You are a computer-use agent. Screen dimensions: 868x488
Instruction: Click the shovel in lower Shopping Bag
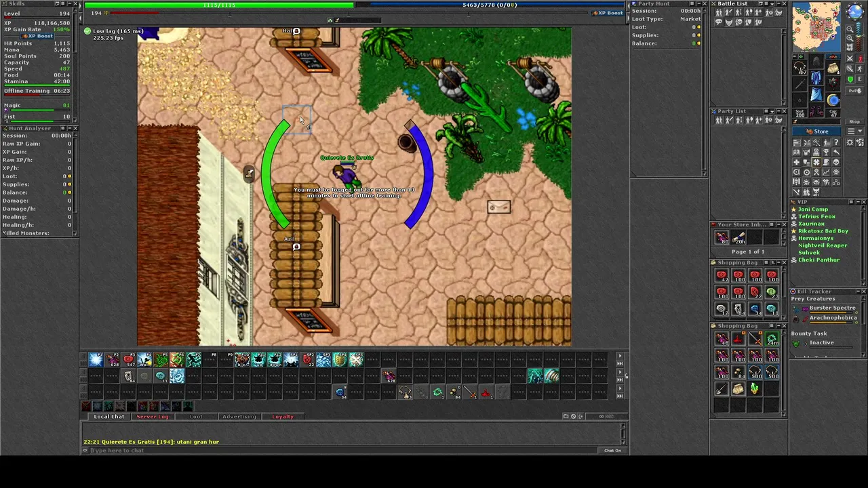(x=722, y=388)
